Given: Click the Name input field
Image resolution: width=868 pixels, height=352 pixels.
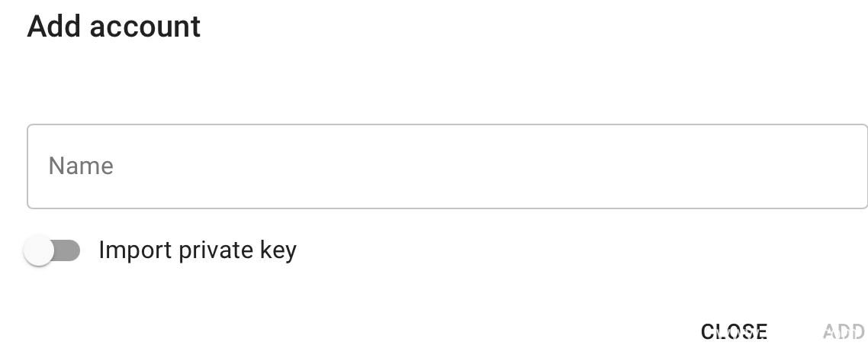Looking at the screenshot, I should coord(447,166).
